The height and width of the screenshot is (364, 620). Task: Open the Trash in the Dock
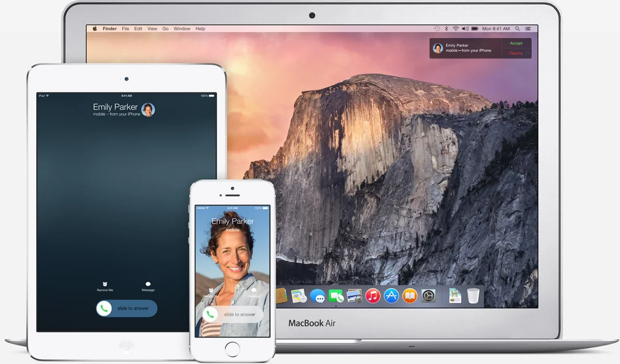pyautogui.click(x=473, y=296)
